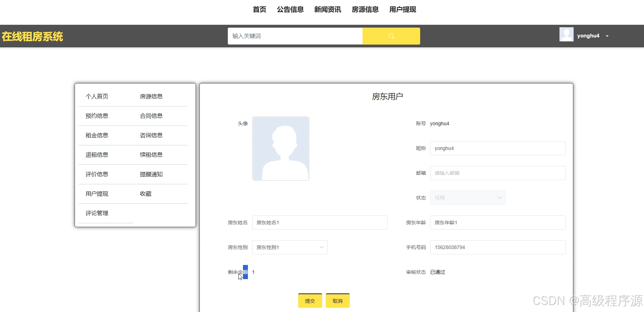Select 预约信息 in the sidebar
Viewport: 644px width, 312px height.
click(x=97, y=116)
